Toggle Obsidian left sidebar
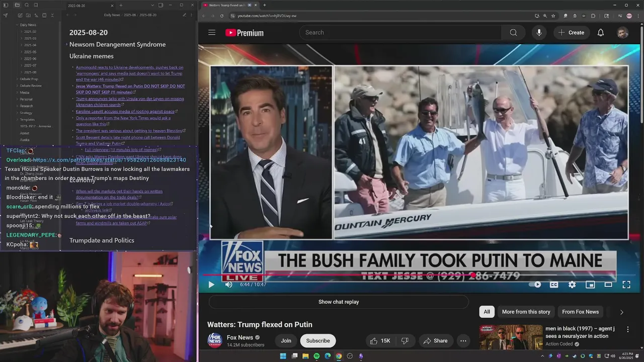 (x=6, y=5)
